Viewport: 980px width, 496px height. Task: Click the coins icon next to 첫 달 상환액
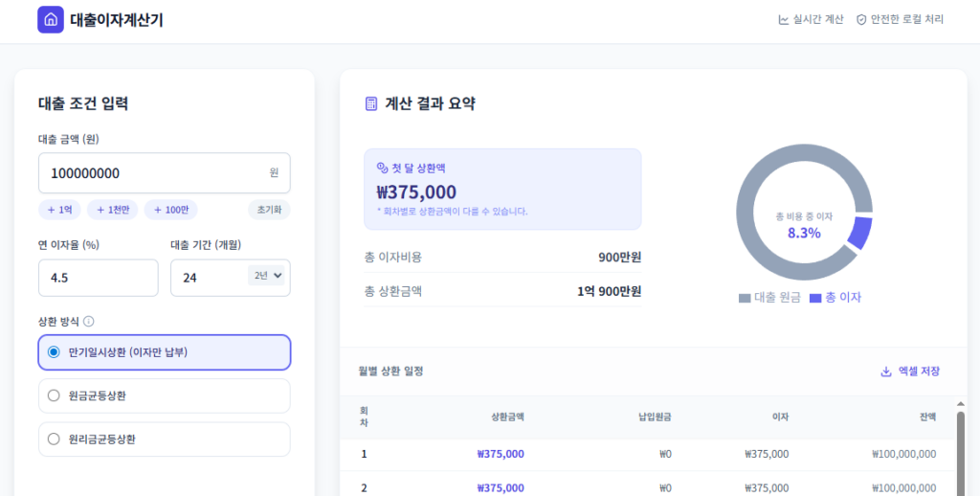coord(383,168)
